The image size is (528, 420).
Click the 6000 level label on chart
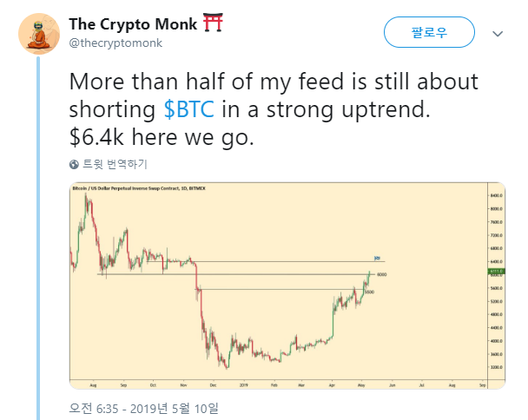click(381, 274)
